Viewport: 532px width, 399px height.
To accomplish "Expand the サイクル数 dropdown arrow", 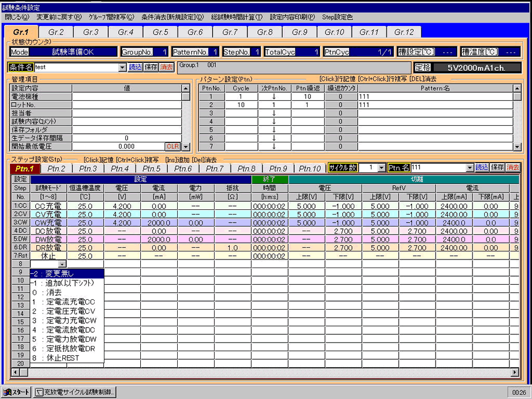I will pos(382,167).
